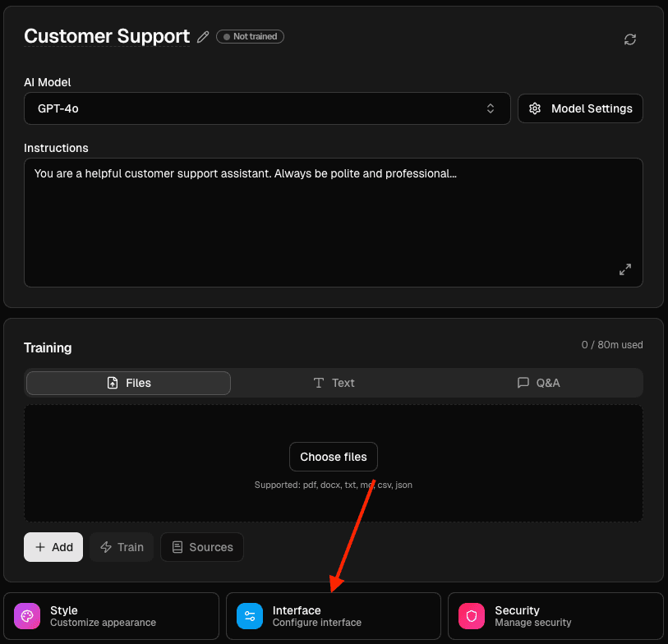The height and width of the screenshot is (644, 668).
Task: Click the lightning icon on the Train button
Action: [x=108, y=547]
